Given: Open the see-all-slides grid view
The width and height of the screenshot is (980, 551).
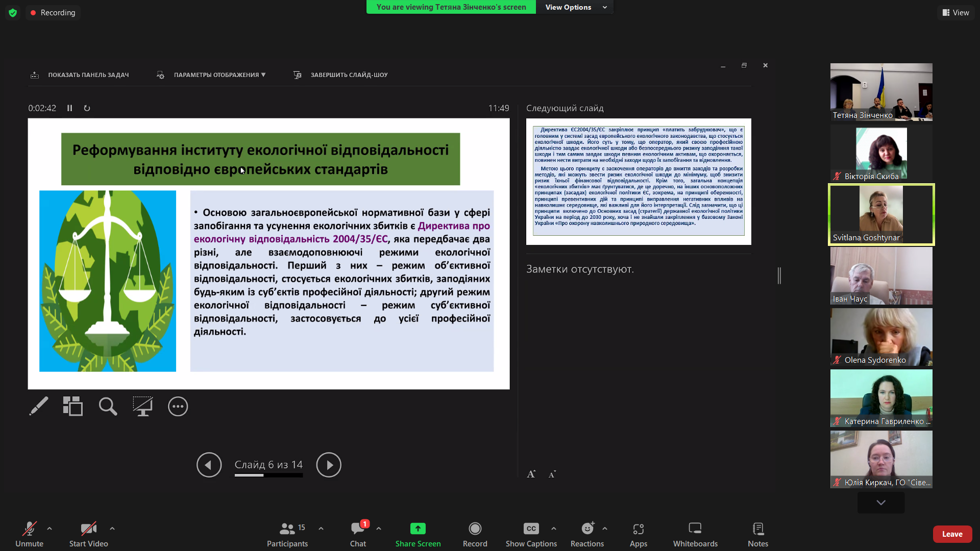Looking at the screenshot, I should [72, 406].
